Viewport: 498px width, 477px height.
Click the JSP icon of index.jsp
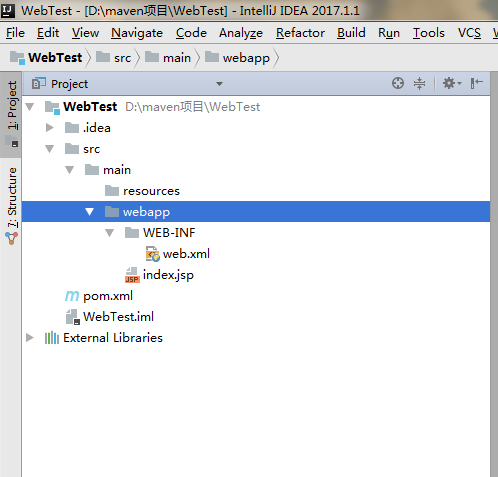132,275
